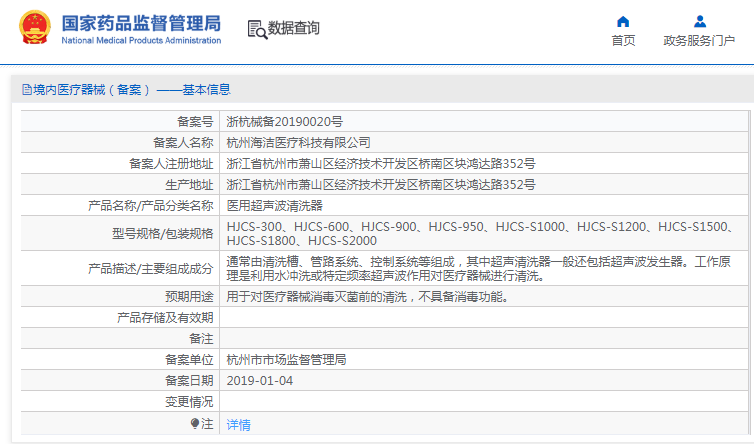Click the empty 产品存储及有效期 value cell
The width and height of the screenshot is (754, 444).
pos(480,317)
